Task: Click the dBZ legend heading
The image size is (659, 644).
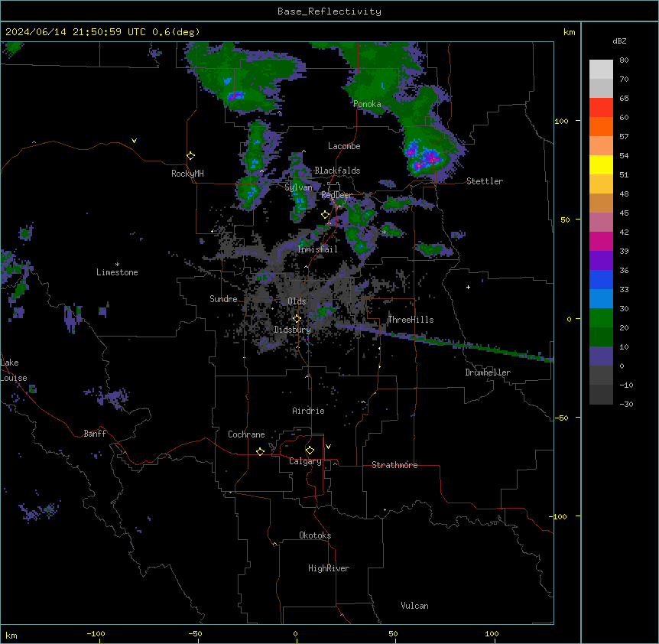Action: [x=619, y=41]
